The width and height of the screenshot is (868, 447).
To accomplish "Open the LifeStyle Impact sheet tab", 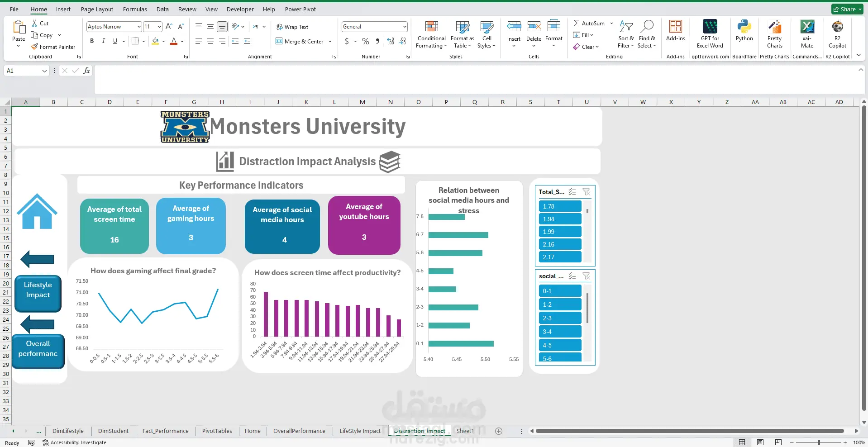I will (x=360, y=431).
